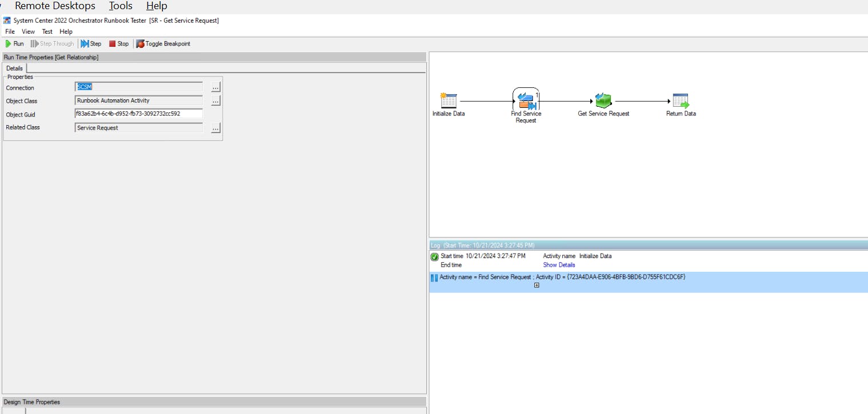This screenshot has width=868, height=414.
Task: Stop the runbook test
Action: tap(119, 43)
